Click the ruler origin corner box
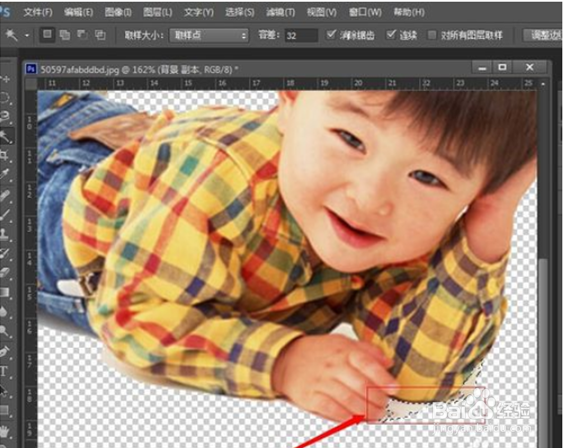The height and width of the screenshot is (448, 563). pyautogui.click(x=31, y=84)
